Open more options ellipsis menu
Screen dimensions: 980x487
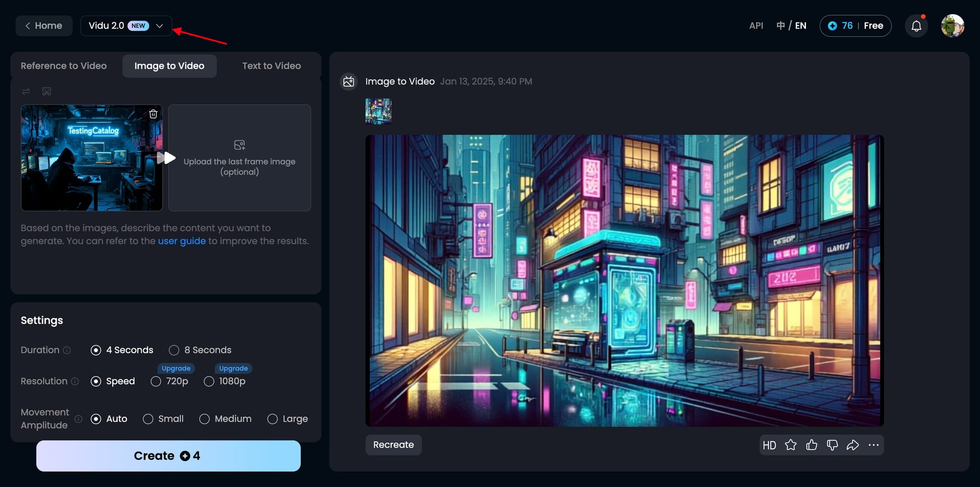tap(873, 445)
